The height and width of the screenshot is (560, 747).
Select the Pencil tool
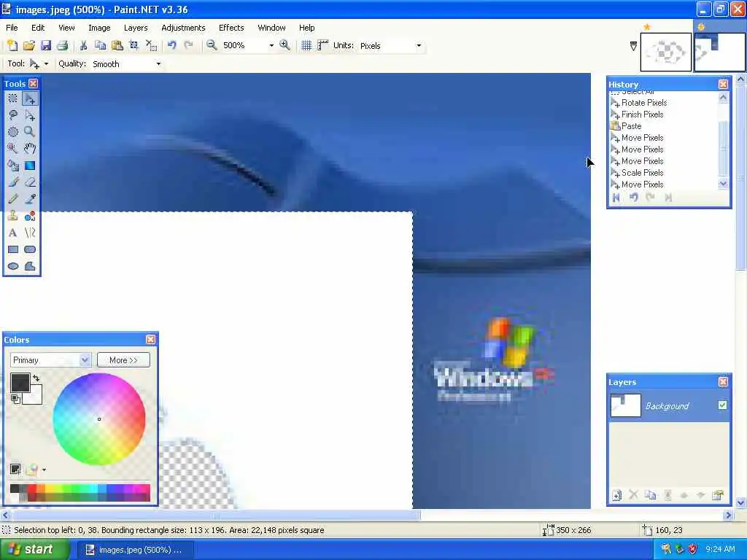pos(13,199)
